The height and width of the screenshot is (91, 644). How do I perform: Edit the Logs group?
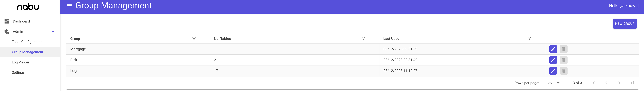(553, 71)
